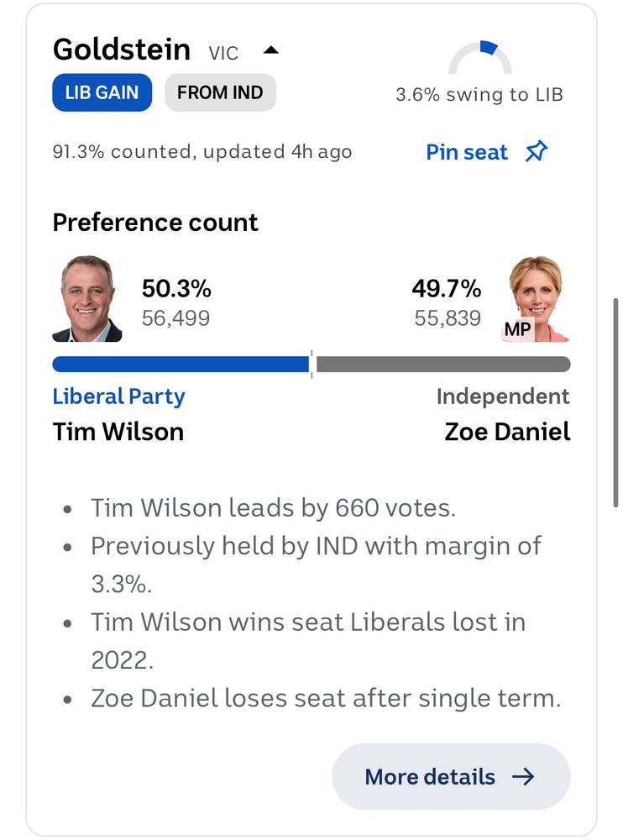Click the blue Liberal portion of the preference bar
623x840 pixels.
pos(181,365)
